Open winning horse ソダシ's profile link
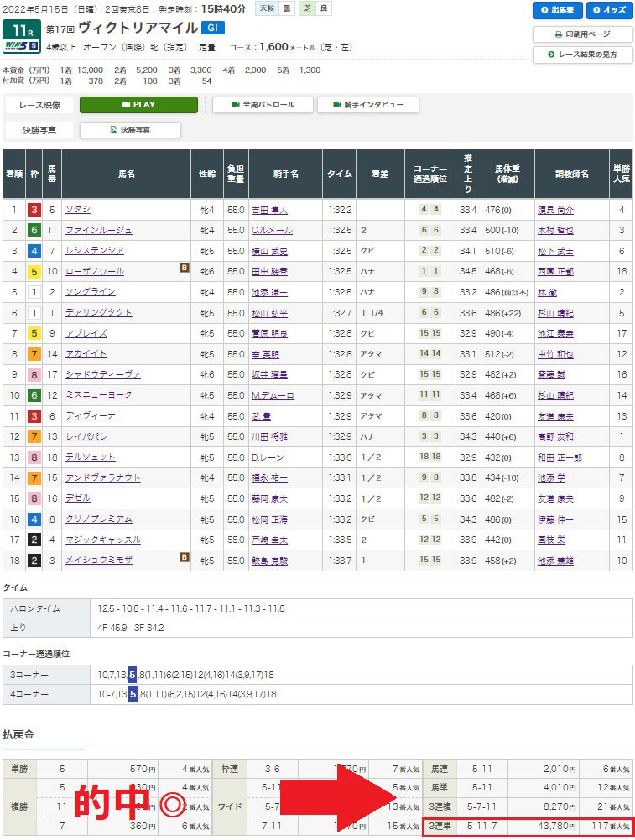635x840 pixels. click(77, 210)
